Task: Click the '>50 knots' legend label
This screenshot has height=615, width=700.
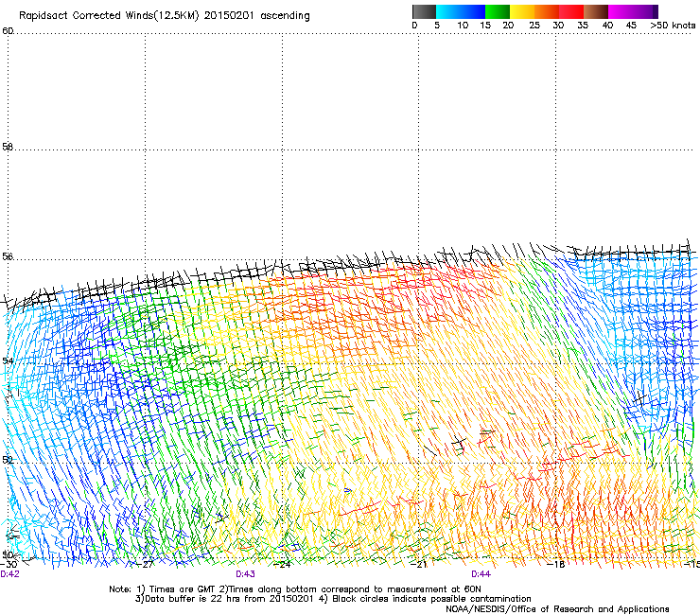Action: 673,26
